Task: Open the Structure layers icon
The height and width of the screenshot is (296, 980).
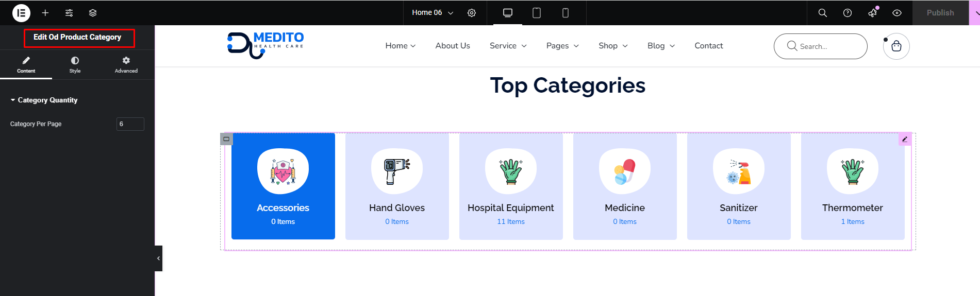Action: (x=93, y=13)
